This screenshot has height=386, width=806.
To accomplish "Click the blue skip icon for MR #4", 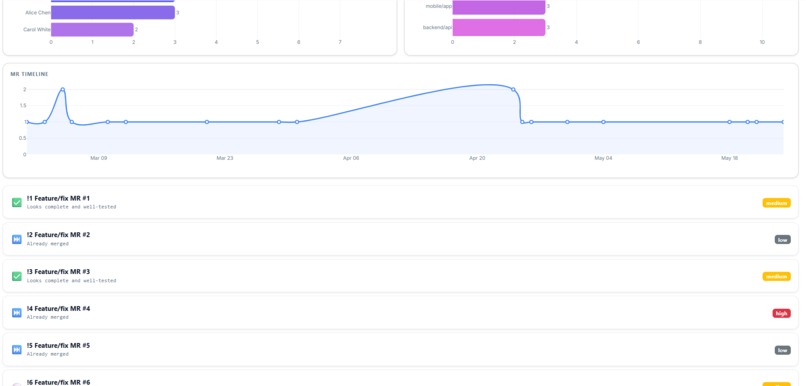I will point(16,313).
